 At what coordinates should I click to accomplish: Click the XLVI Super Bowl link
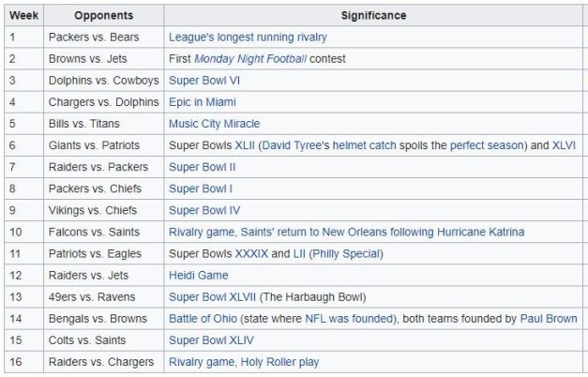pyautogui.click(x=565, y=145)
